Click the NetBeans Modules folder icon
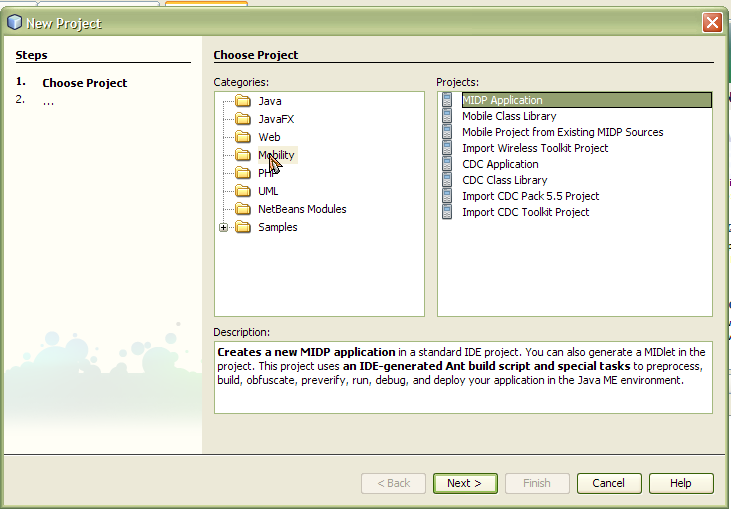 (242, 209)
